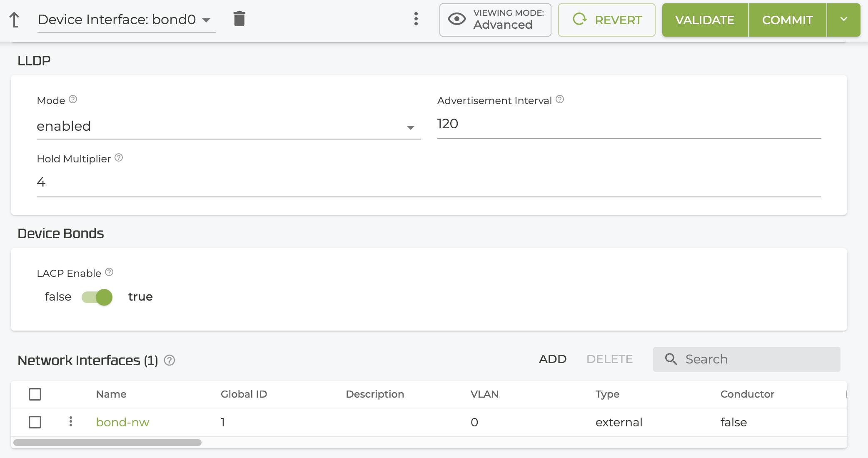This screenshot has height=458, width=868.
Task: Click help icon next to Hold Multiplier
Action: 119,158
